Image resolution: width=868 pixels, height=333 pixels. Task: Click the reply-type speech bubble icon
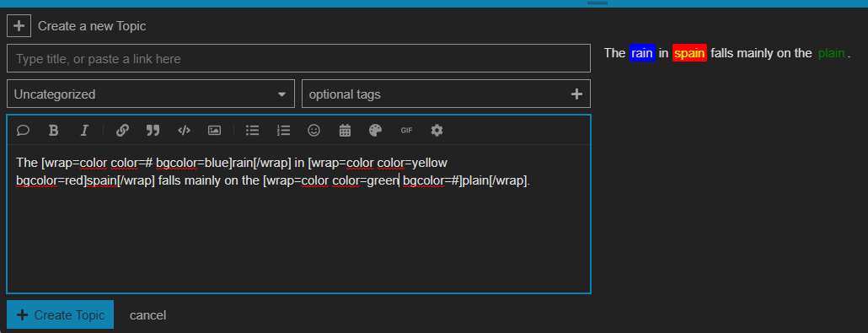pyautogui.click(x=24, y=130)
